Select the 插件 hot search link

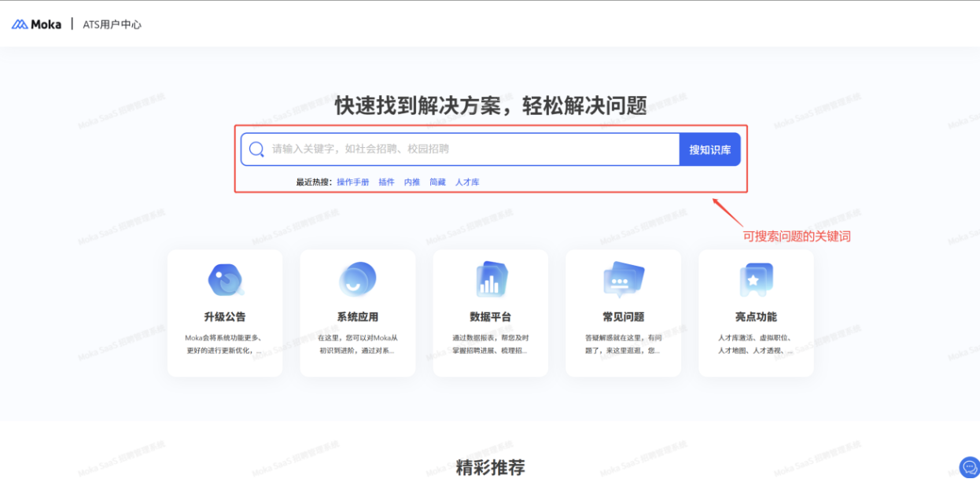(386, 182)
